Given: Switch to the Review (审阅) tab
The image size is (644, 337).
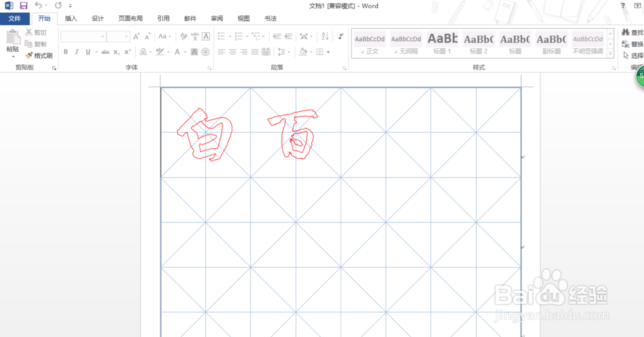Looking at the screenshot, I should point(217,19).
